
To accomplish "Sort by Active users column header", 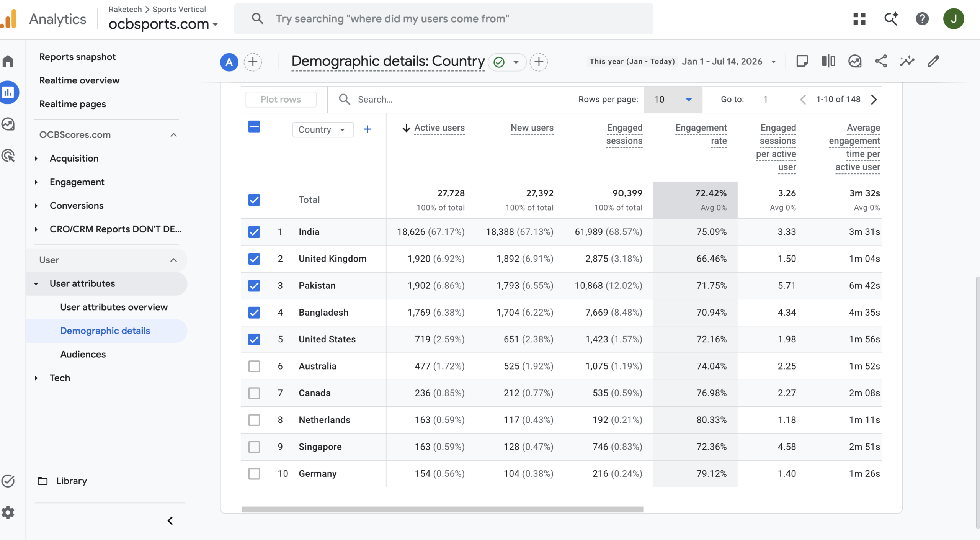I will pyautogui.click(x=439, y=128).
